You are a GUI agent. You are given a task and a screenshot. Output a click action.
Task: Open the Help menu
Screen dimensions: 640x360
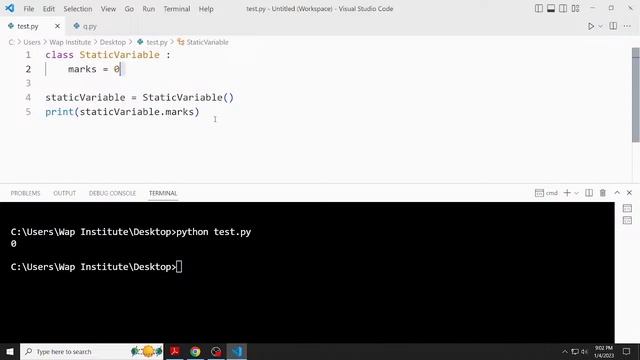click(206, 9)
